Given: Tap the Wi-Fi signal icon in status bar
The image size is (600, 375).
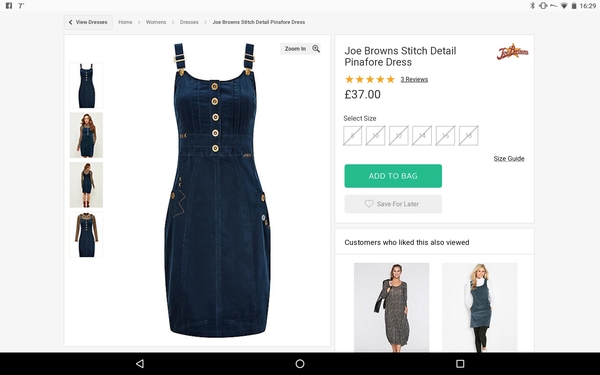Looking at the screenshot, I should coord(564,5).
